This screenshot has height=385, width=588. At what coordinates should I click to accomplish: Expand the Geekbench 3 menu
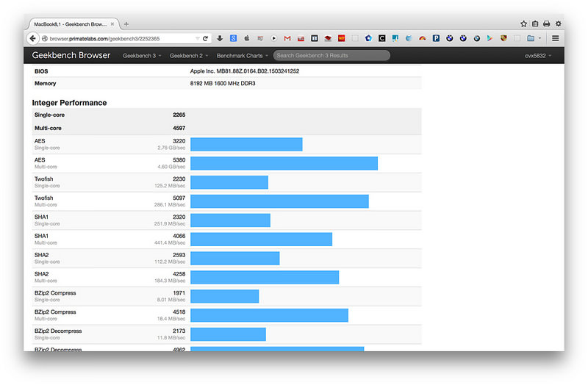click(x=142, y=56)
